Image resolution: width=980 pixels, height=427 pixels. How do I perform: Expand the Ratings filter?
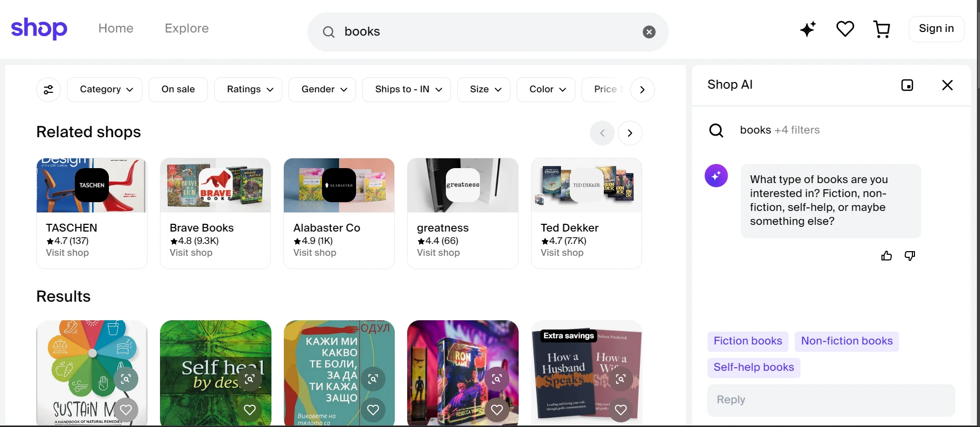pos(248,89)
